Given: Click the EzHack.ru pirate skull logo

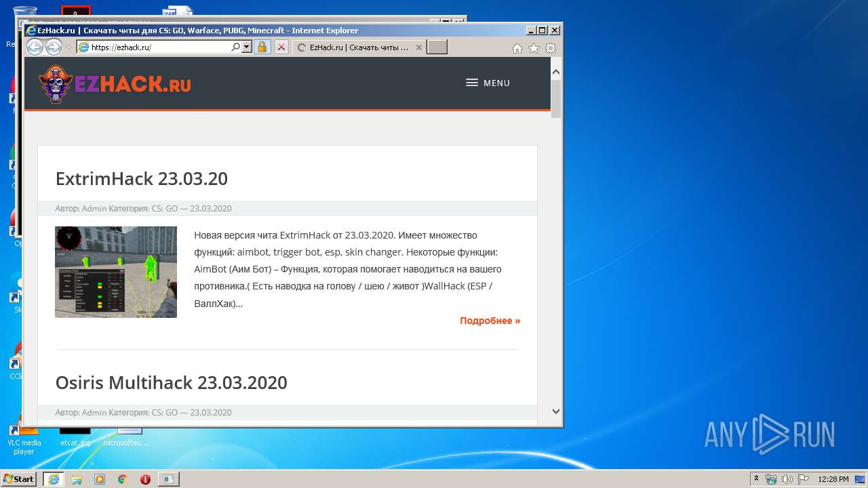Looking at the screenshot, I should (56, 84).
